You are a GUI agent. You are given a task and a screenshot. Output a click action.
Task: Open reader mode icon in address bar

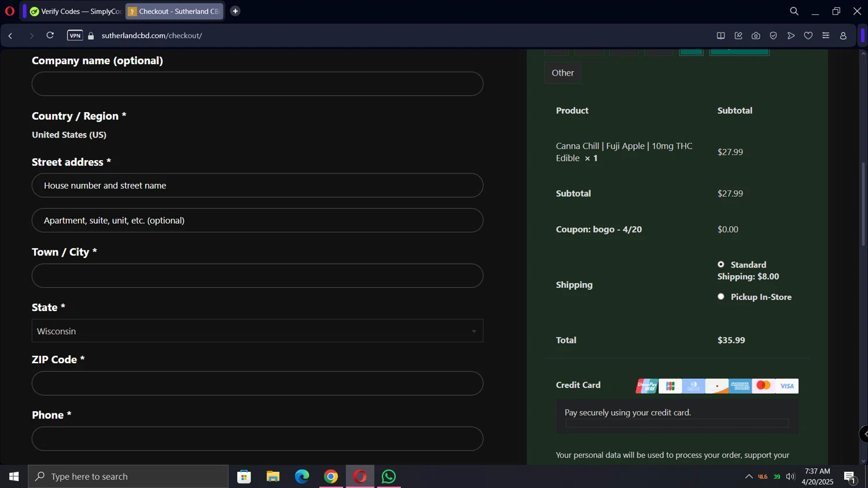(720, 36)
